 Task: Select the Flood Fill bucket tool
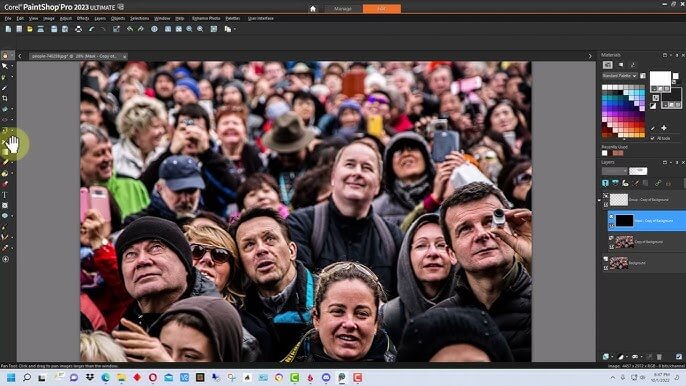point(5,173)
